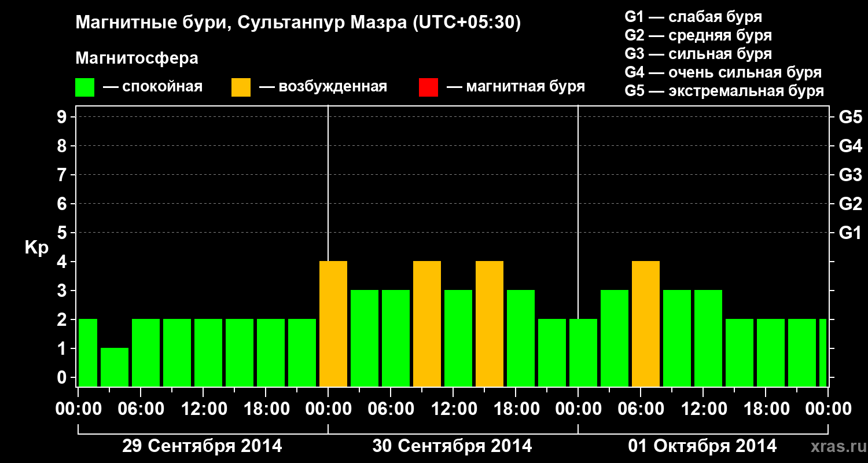The height and width of the screenshot is (463, 868).
Task: Click the orange bar at 09:00 on 30 Сентября
Action: point(427,324)
